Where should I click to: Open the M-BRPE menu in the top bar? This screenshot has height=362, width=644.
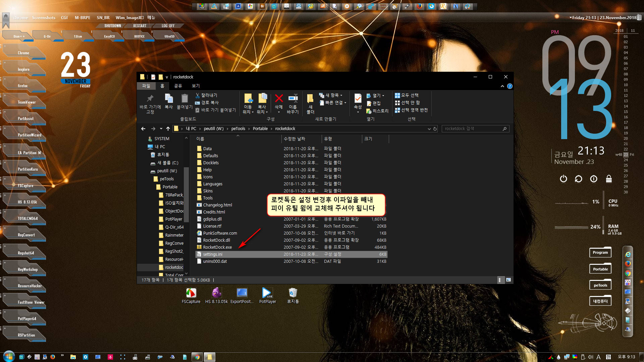click(x=83, y=17)
